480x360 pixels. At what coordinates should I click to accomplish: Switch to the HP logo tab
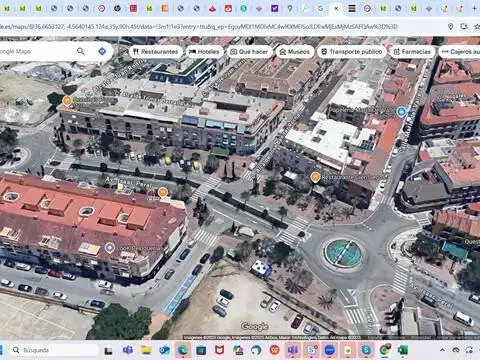coord(117,9)
